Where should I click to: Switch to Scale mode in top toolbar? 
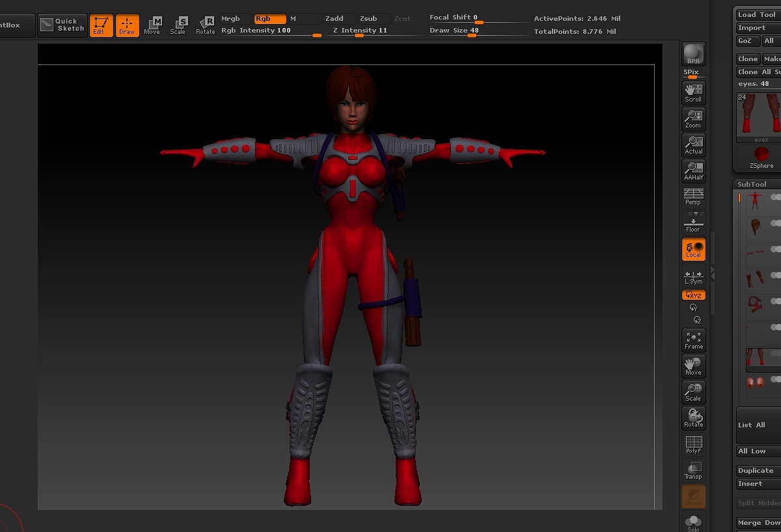(x=178, y=25)
